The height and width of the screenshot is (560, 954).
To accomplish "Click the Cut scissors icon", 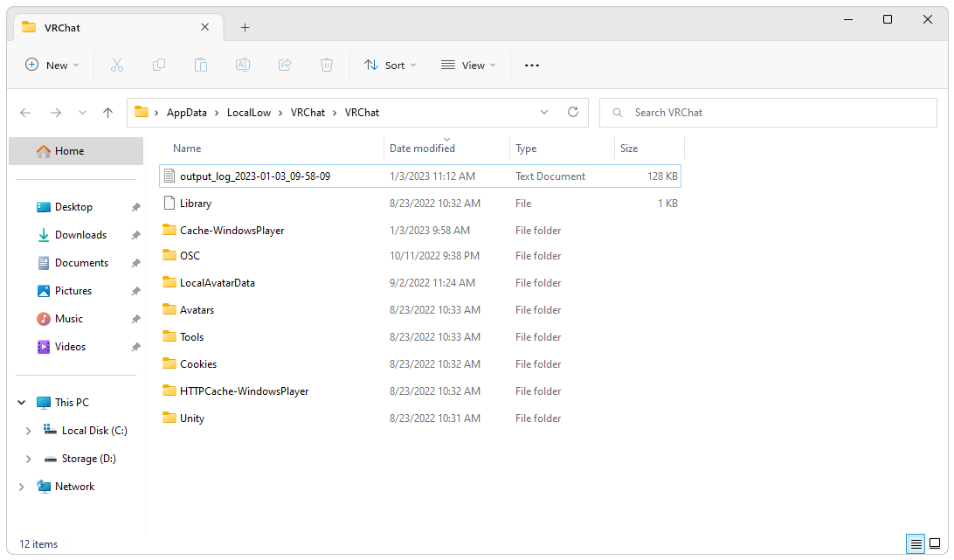I will [117, 66].
